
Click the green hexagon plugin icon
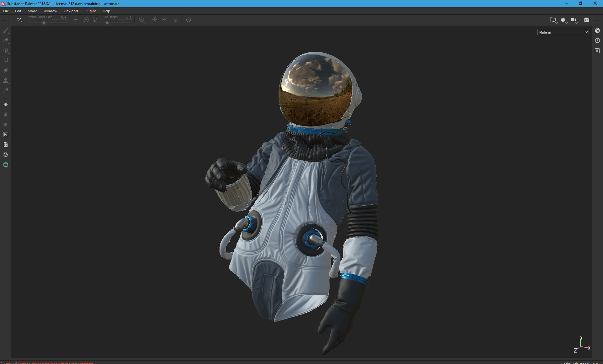click(6, 165)
